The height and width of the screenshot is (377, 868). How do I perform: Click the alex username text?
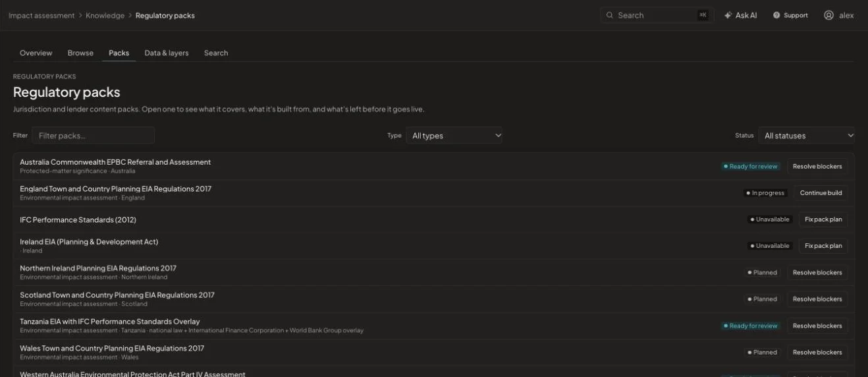click(846, 15)
